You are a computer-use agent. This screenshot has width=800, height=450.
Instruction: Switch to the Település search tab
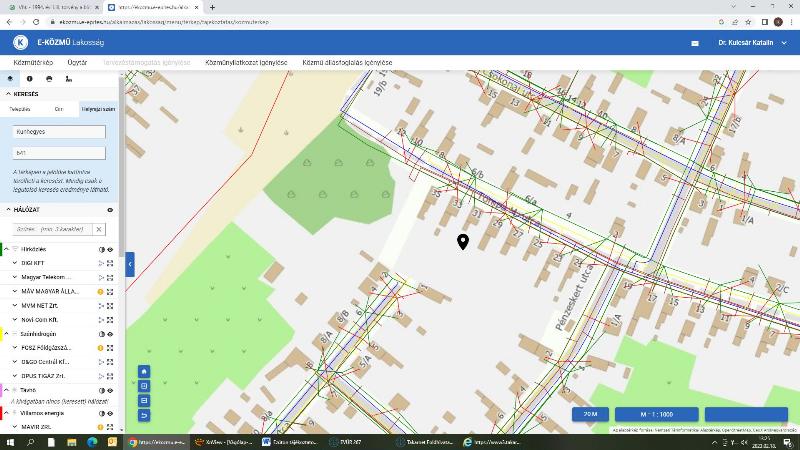click(20, 109)
